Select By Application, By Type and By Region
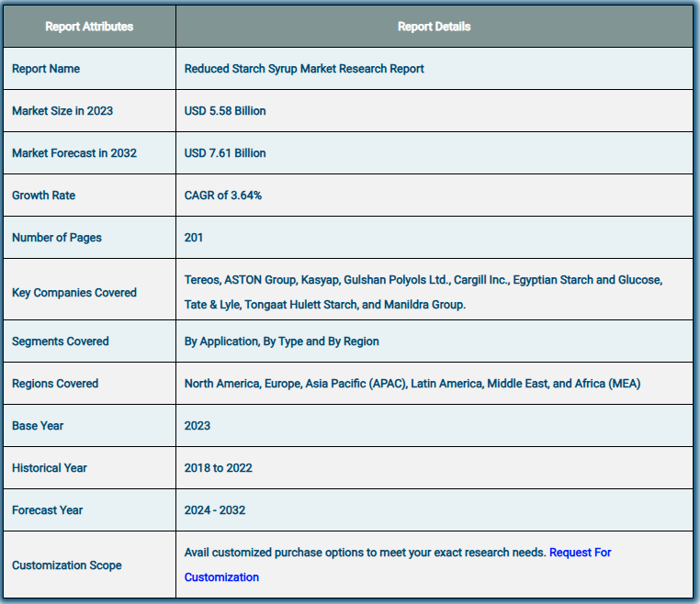This screenshot has height=604, width=700. (282, 341)
